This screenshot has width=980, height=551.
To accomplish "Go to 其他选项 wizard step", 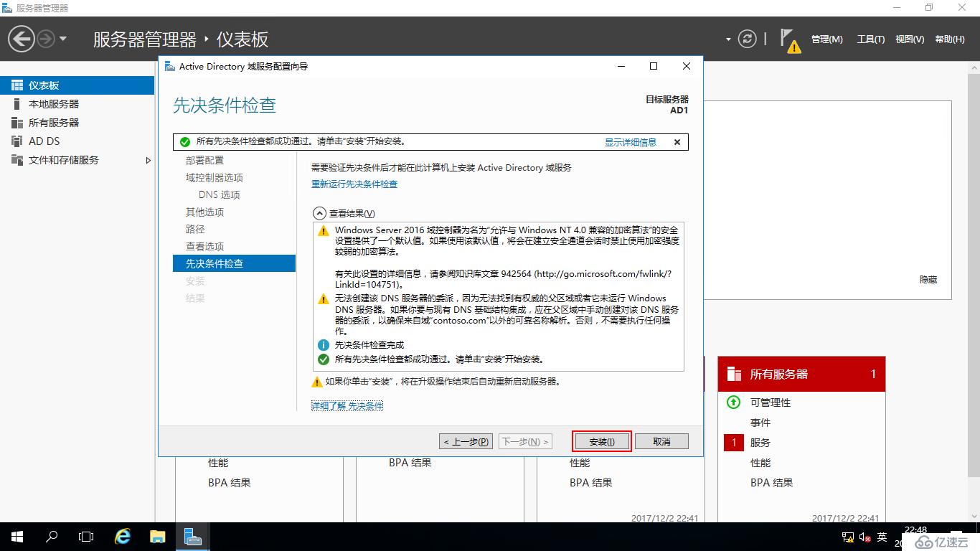I will [205, 212].
